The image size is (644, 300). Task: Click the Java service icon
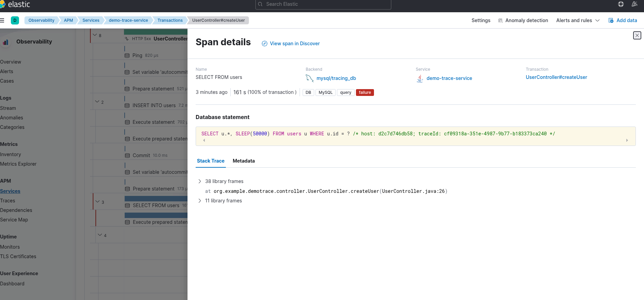420,79
